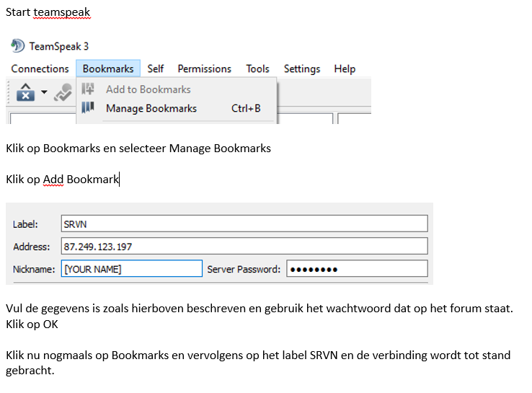Expand the disconnect dropdown arrow
Viewport: 532px width, 393px height.
pyautogui.click(x=44, y=92)
